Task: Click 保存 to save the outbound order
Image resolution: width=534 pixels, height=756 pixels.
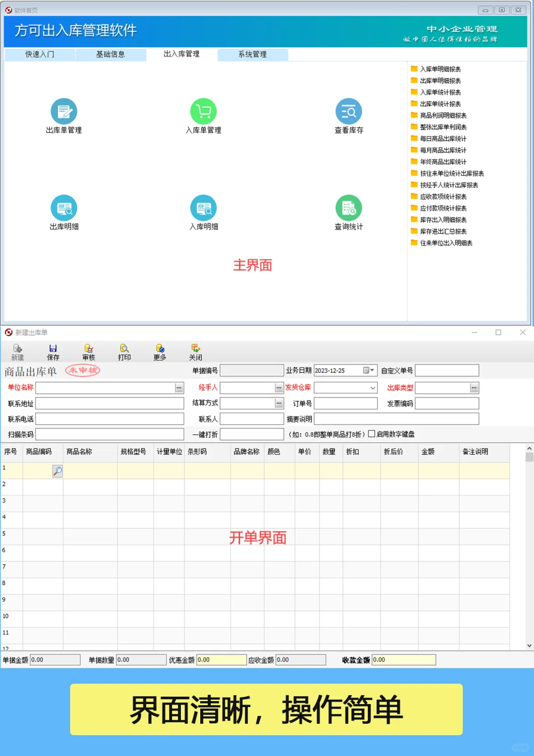Action: click(x=53, y=352)
